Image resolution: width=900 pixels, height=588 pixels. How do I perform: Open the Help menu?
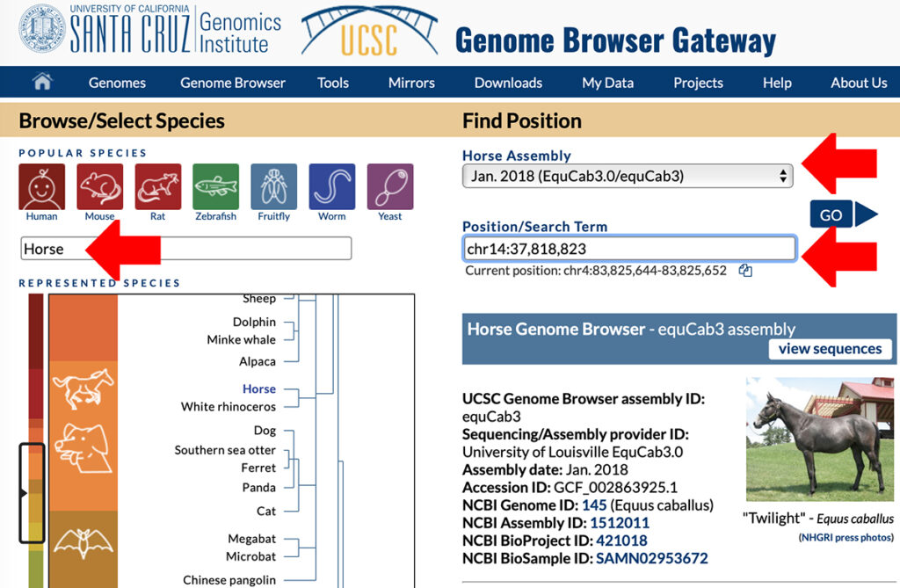tap(777, 83)
